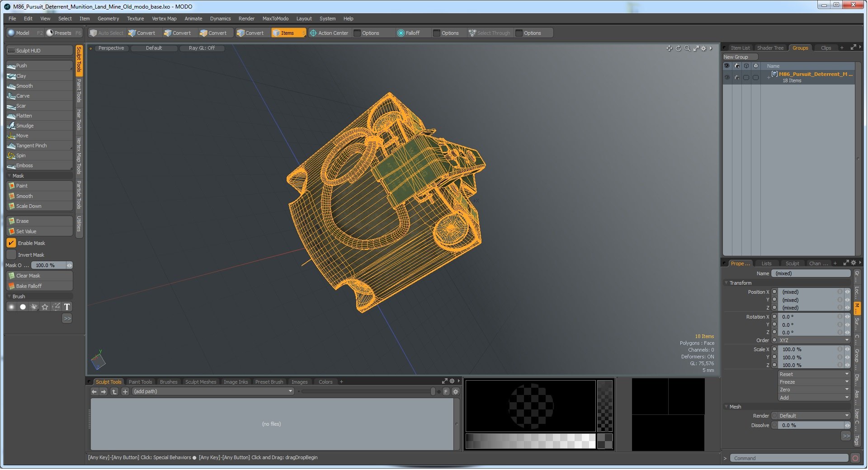
Task: Choose the Smudge sculpt tool
Action: pos(39,126)
